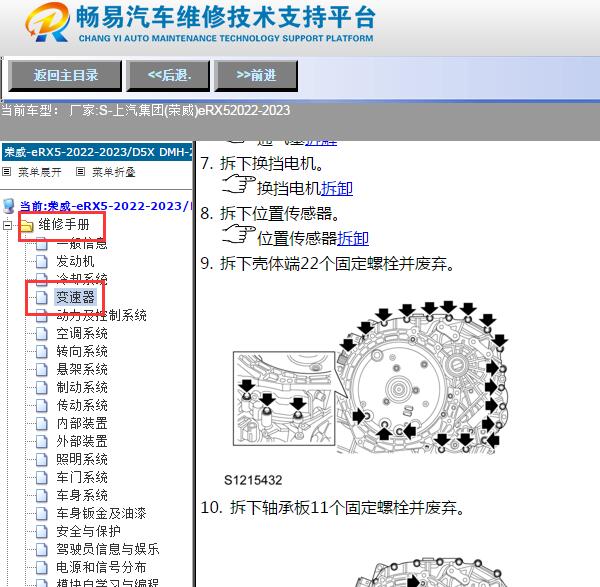
Task: Click the page icon beside 空调系统
Action: click(42, 334)
